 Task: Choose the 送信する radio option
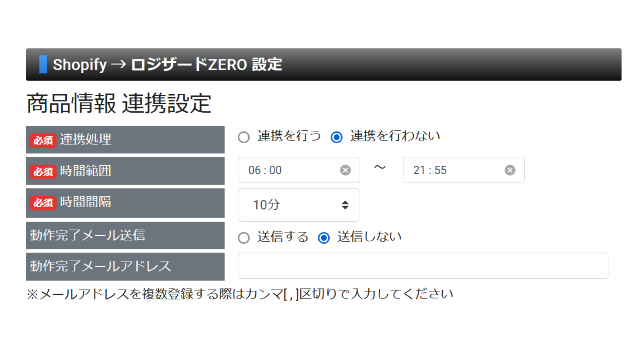(244, 238)
